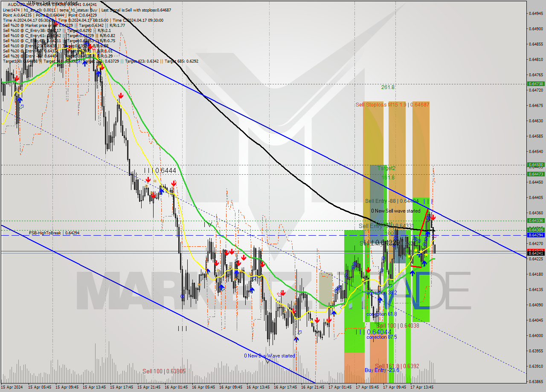Click the 0.64540 price axis value
Screen dimensions: 546x392
[536, 151]
